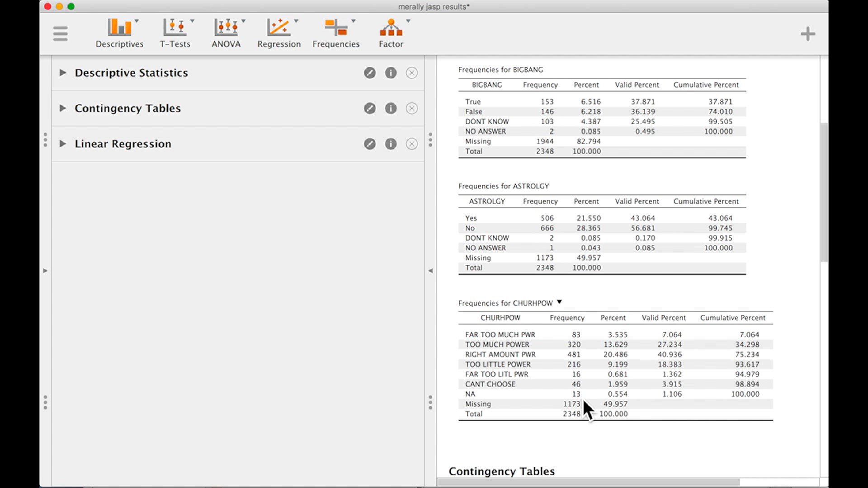Expand the Linear Regression analysis
The image size is (868, 488).
pos(63,144)
